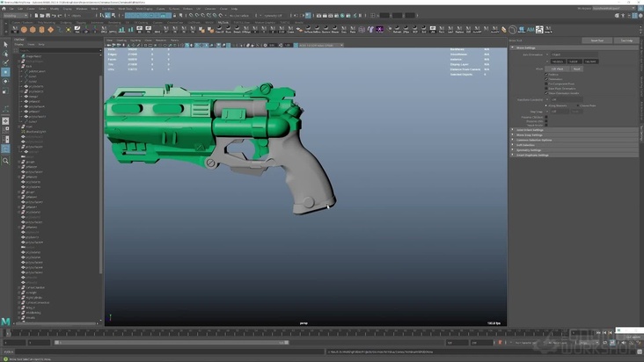Screen dimensions: 644x362
Task: Click the Save scene icon
Action: coord(48,16)
